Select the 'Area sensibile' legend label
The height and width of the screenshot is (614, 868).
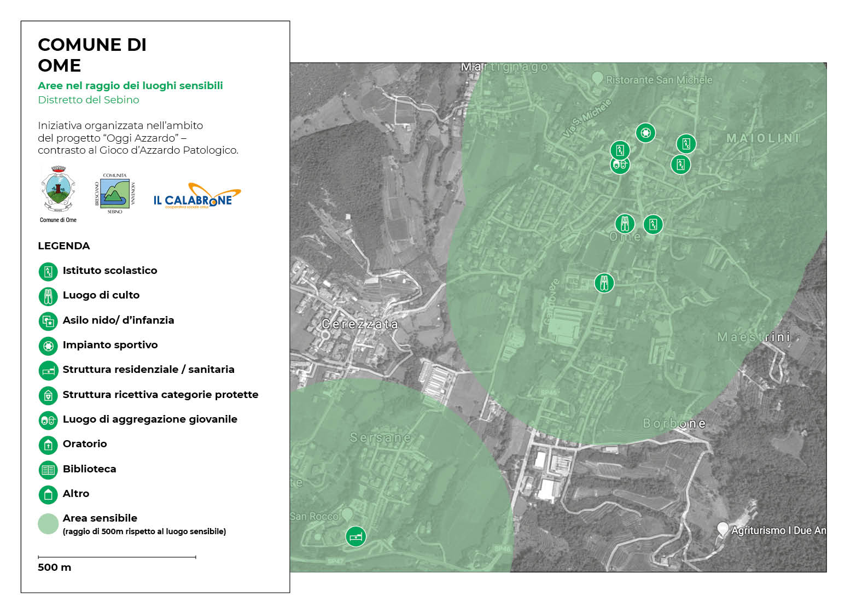click(100, 518)
